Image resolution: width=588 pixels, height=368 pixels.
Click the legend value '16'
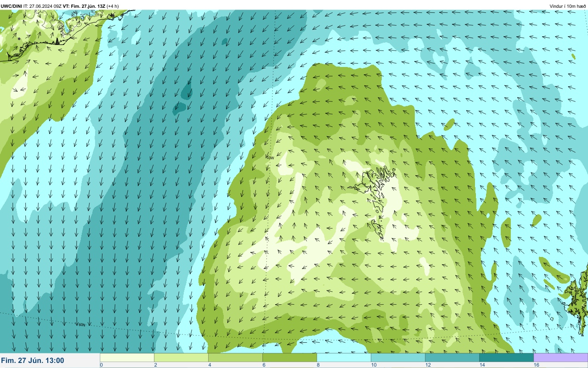tap(536, 365)
